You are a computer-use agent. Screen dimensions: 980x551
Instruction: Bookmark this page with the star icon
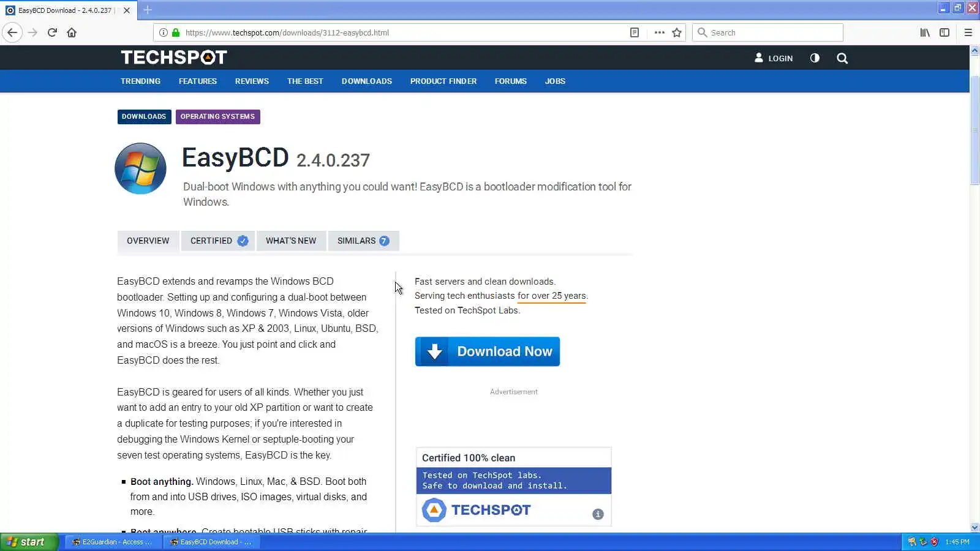tap(677, 32)
